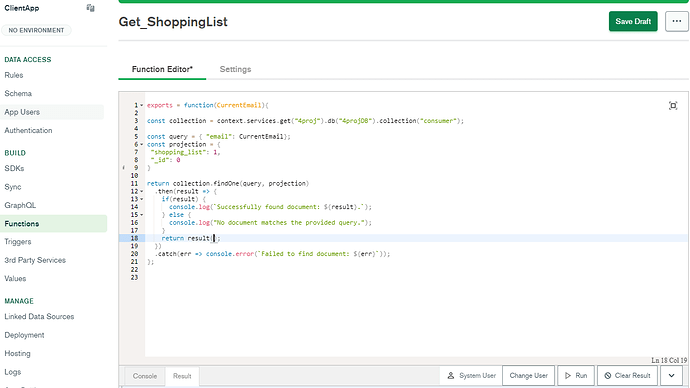Fold code at line 1 arrow
The height and width of the screenshot is (388, 690).
[x=142, y=106]
